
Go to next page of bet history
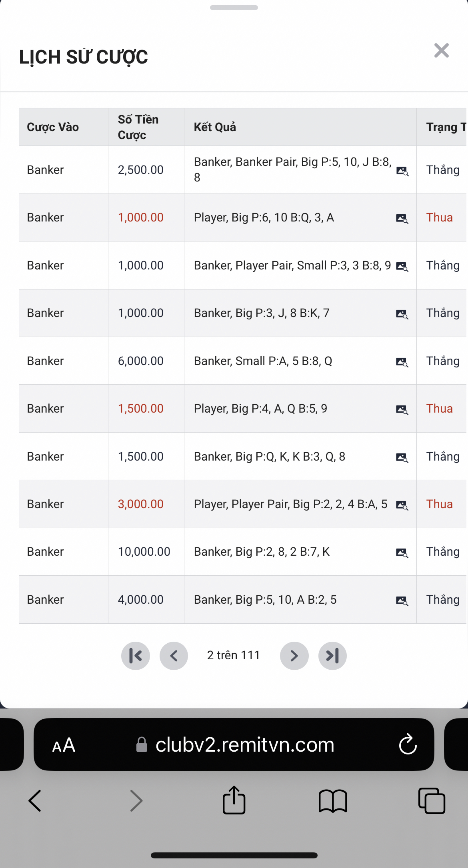[294, 656]
